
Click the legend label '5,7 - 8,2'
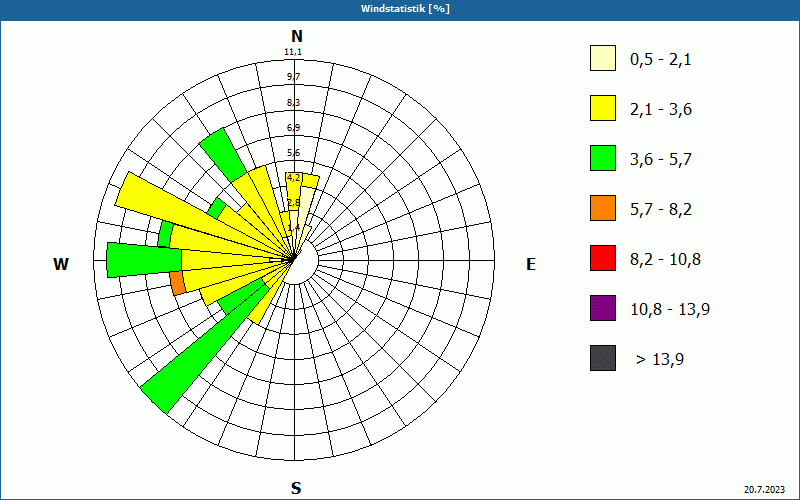[x=661, y=210]
